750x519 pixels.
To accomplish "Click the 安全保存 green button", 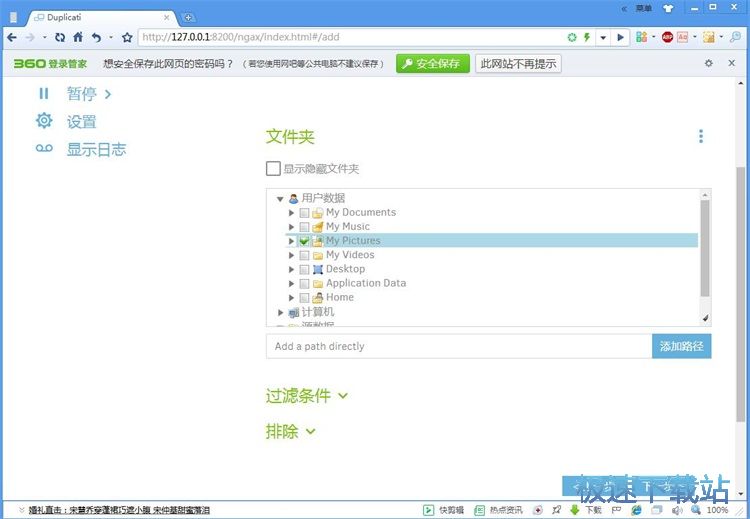I will point(432,64).
